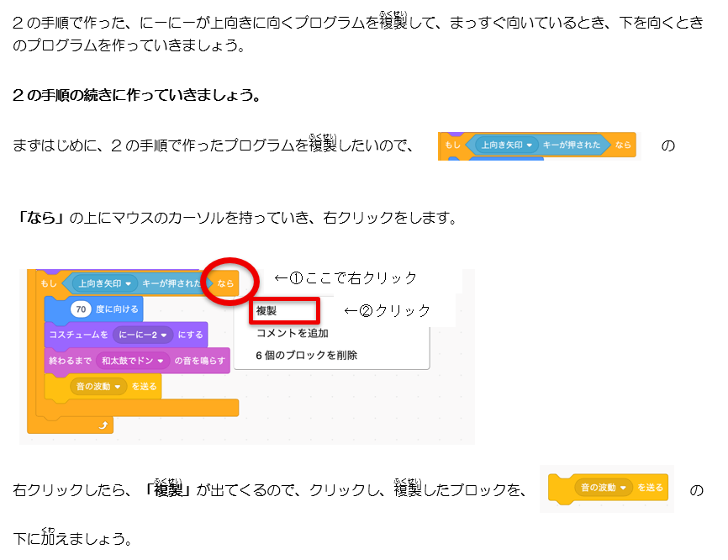Choose 'コメントを追加' in the context menu
Screen dimensions: 728x560
click(x=292, y=333)
